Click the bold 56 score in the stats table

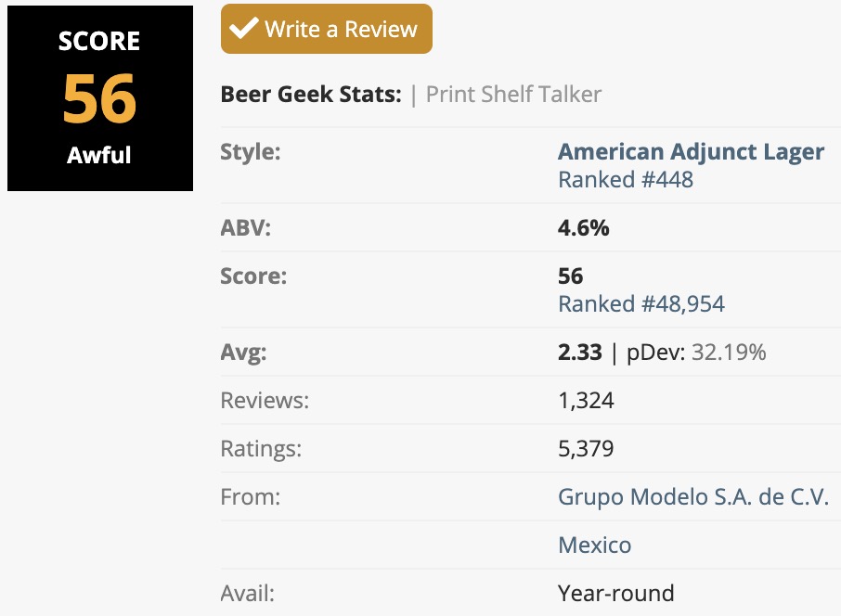pos(570,276)
